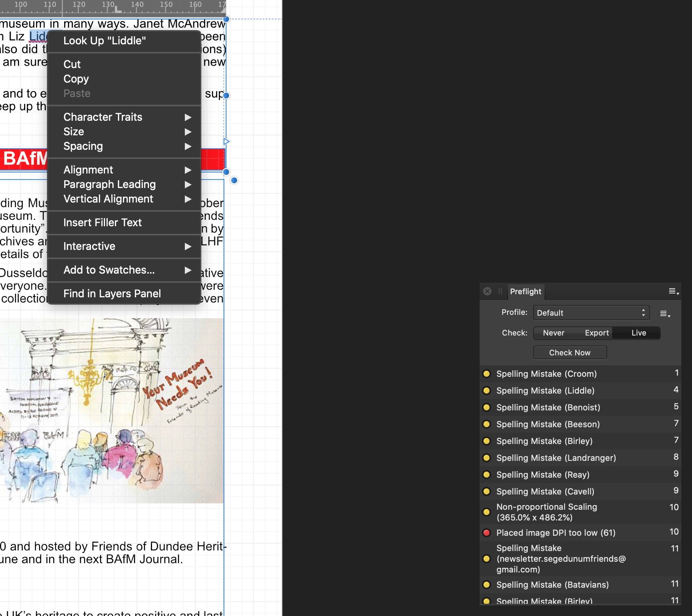Choose Look Up "Liddle" from context menu
Viewport: 692px width, 616px height.
[124, 41]
